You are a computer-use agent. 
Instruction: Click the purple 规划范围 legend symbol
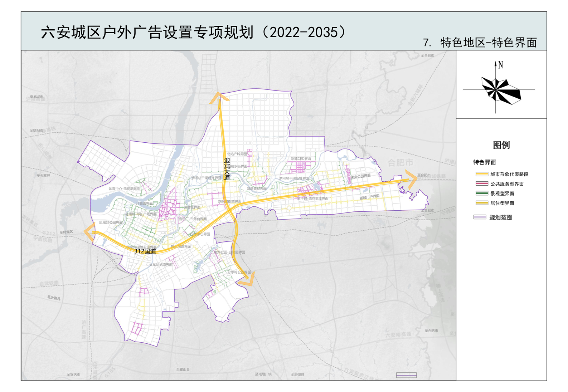(480, 217)
